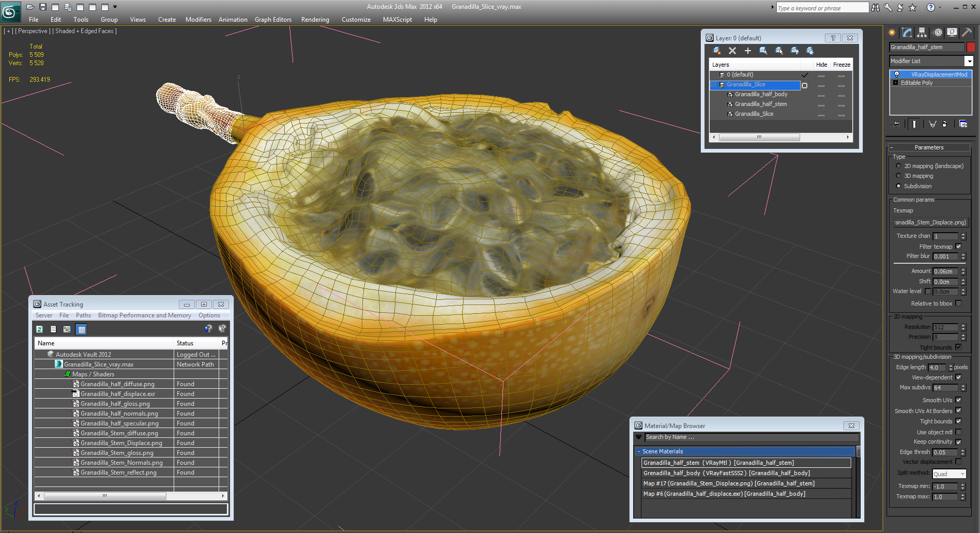Open the Modifiers menu

pos(198,20)
